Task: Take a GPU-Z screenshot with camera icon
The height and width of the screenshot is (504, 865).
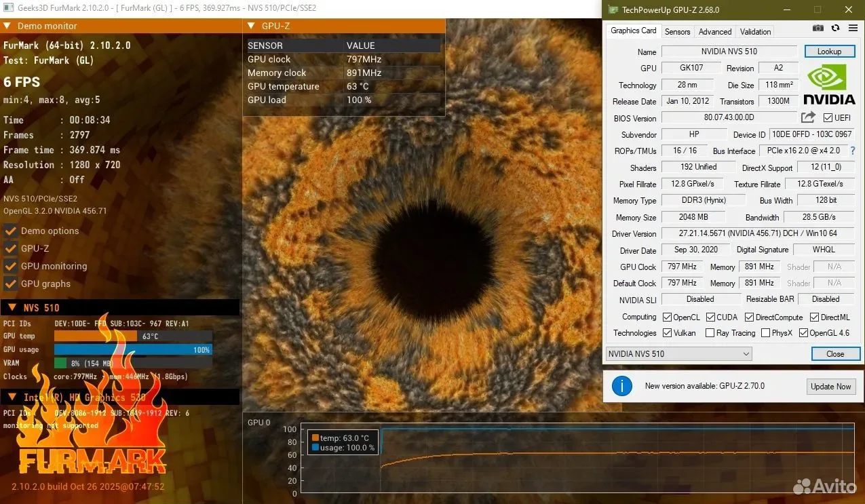Action: click(x=818, y=28)
